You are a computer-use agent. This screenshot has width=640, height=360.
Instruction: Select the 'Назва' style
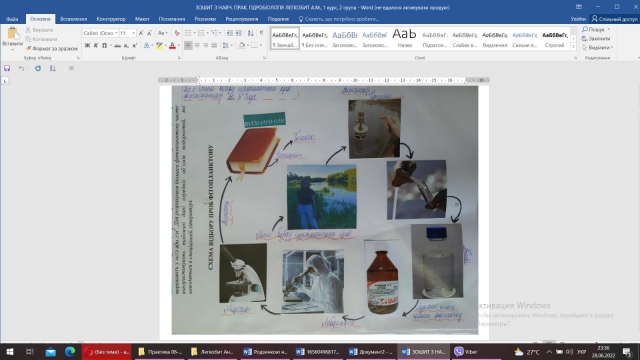[x=404, y=39]
